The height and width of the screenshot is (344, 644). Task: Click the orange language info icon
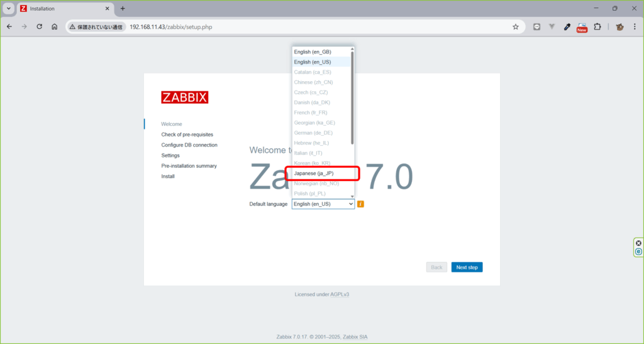(360, 204)
